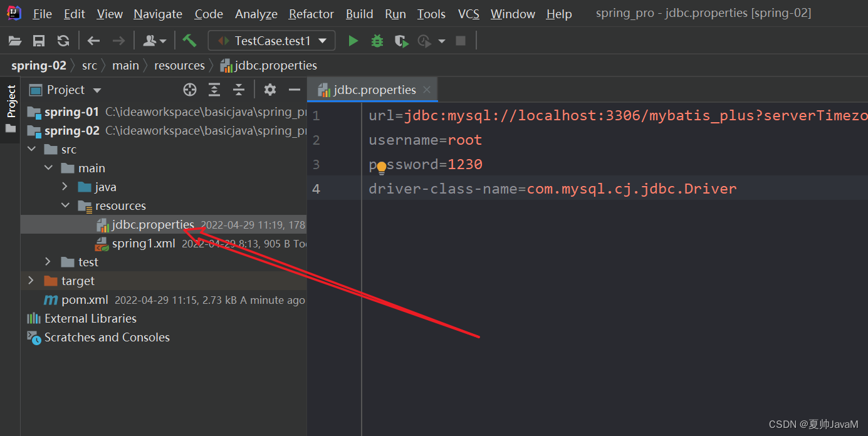Open the Code menu

(x=209, y=14)
